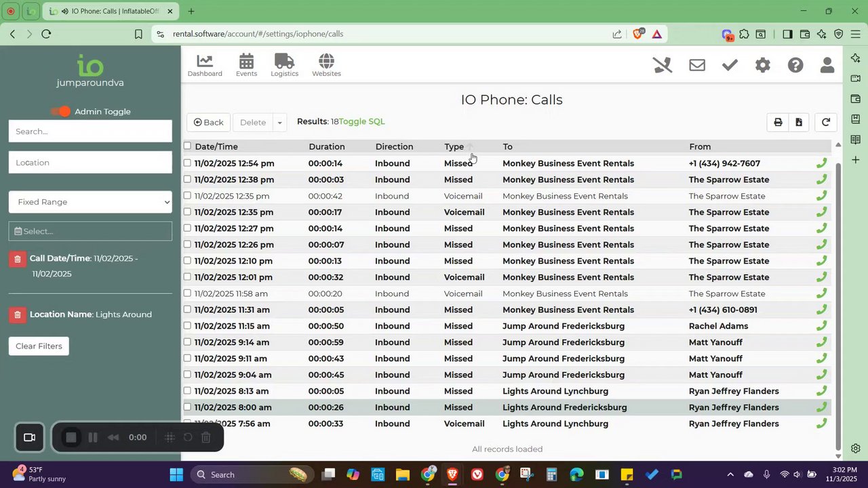This screenshot has height=488, width=868.
Task: Open the weather widget 53°F Partly sunny
Action: point(39,474)
